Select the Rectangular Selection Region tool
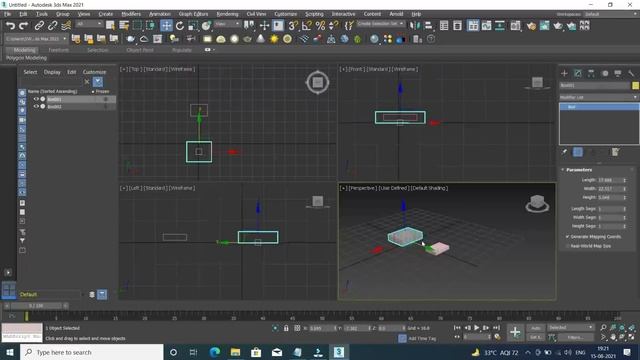Image resolution: width=640 pixels, height=360 pixels. tap(137, 26)
